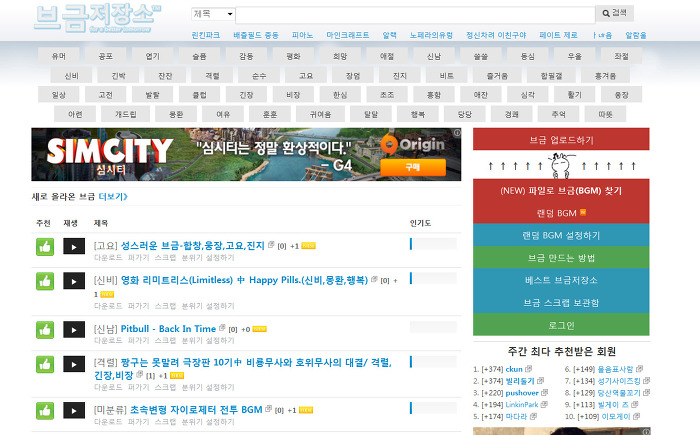This screenshot has width=700, height=435.
Task: Open 랜덤 BGM 설정하기
Action: 561,235
